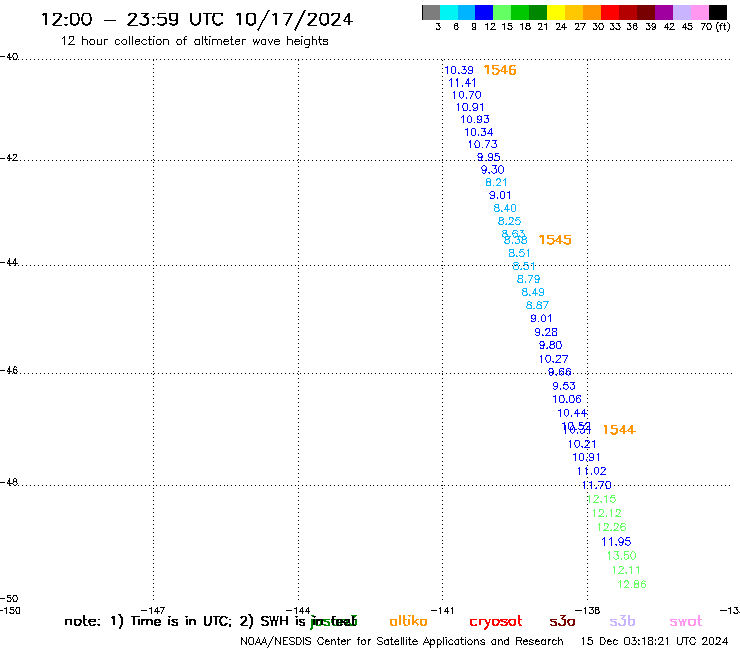Click the latitude axis label -42
Image resolution: width=740 pixels, height=650 pixels.
pos(9,158)
